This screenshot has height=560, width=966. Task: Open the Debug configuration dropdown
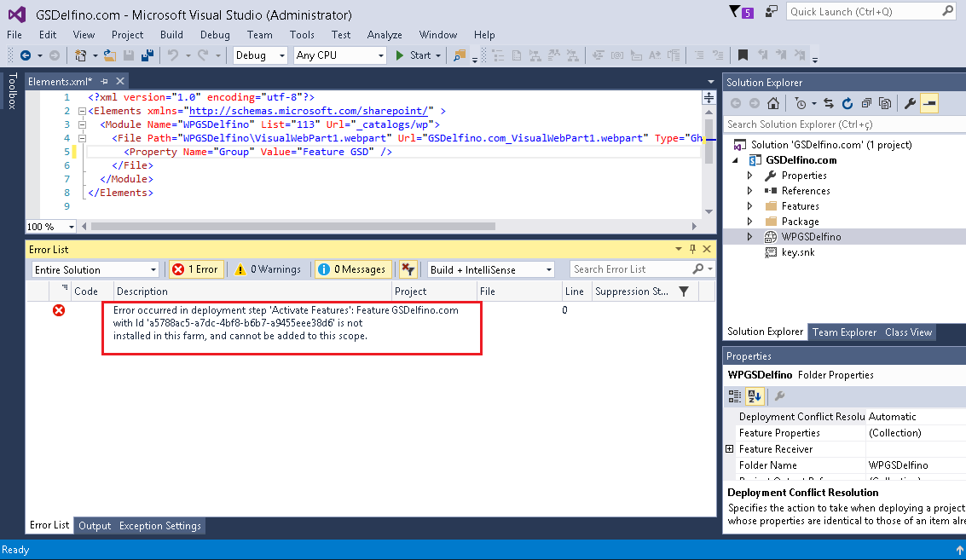pos(261,55)
